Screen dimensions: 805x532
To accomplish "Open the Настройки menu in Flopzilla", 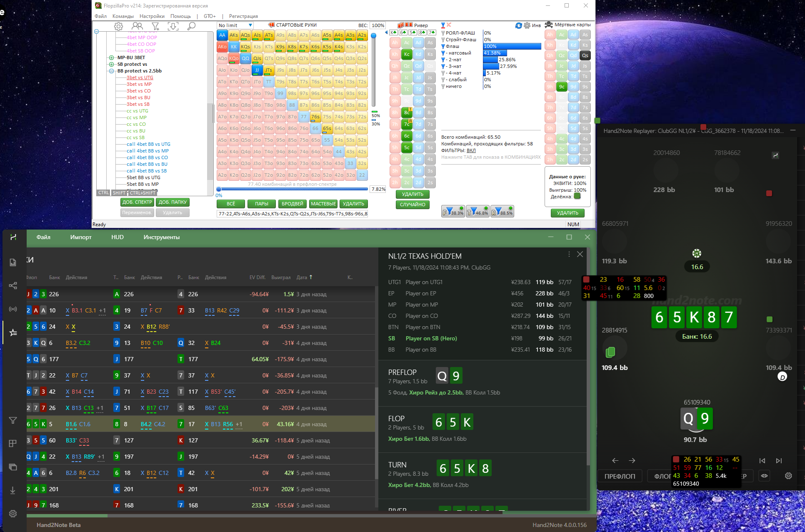I will pyautogui.click(x=152, y=16).
